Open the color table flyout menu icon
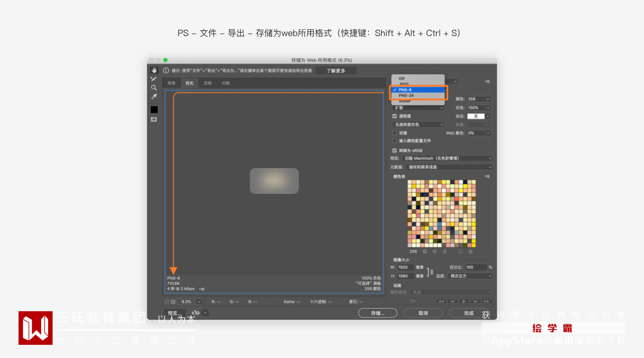 pos(487,176)
